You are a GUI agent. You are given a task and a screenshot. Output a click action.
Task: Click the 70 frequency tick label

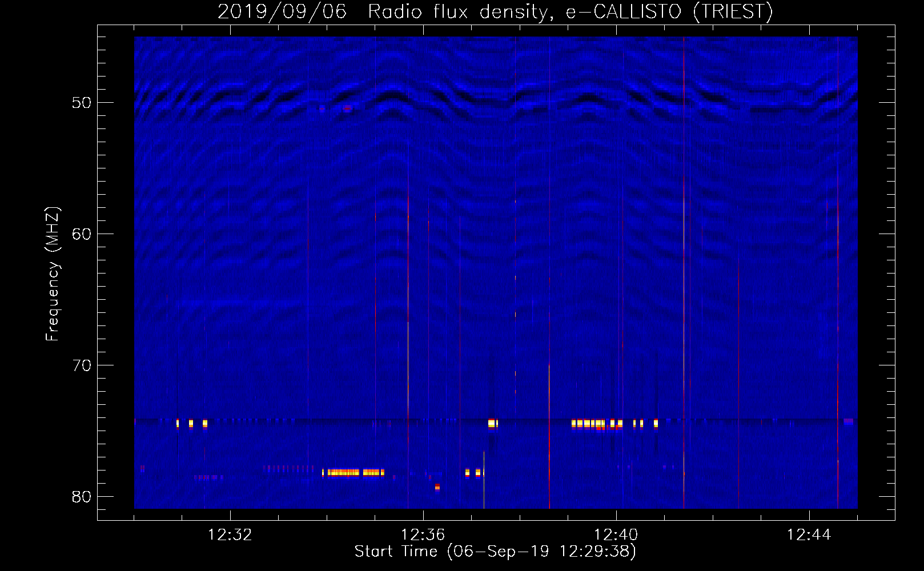(82, 365)
